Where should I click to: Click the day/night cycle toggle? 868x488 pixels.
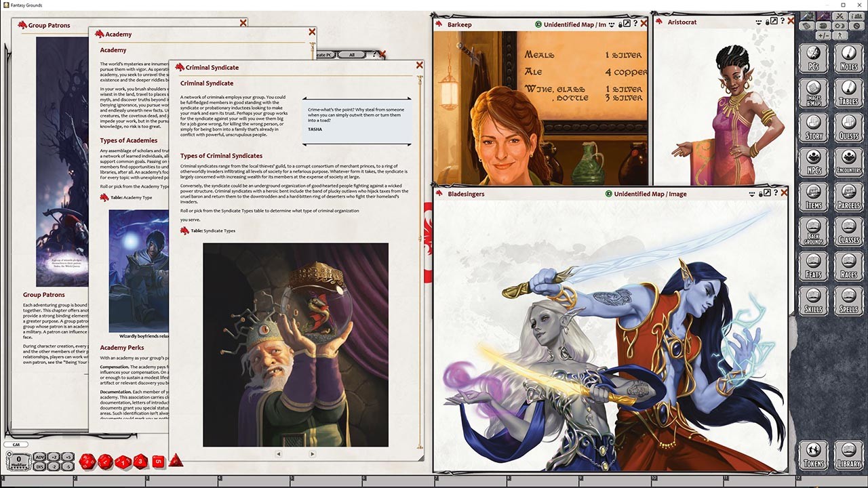point(840,26)
